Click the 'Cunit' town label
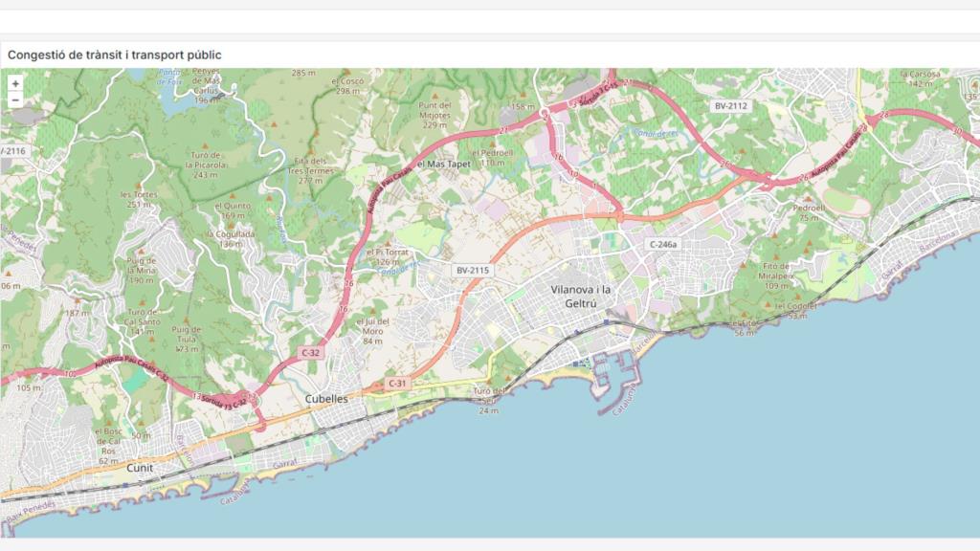This screenshot has height=551, width=980. [x=140, y=467]
